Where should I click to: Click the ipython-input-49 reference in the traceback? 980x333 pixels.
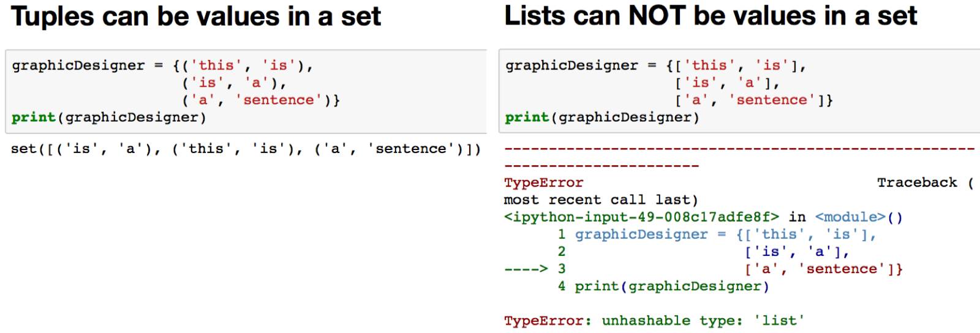[641, 217]
